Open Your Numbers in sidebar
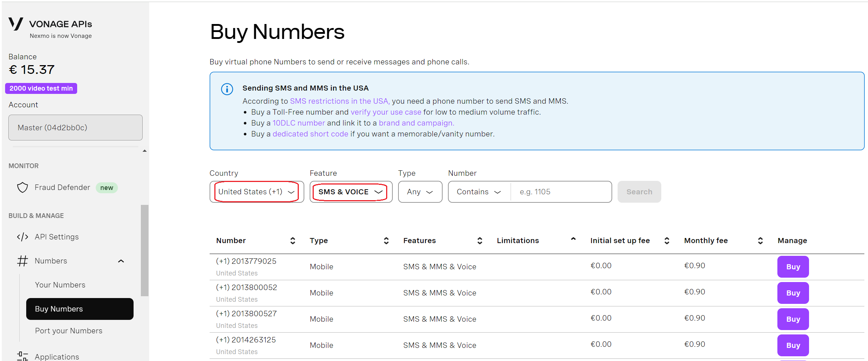 click(x=60, y=285)
